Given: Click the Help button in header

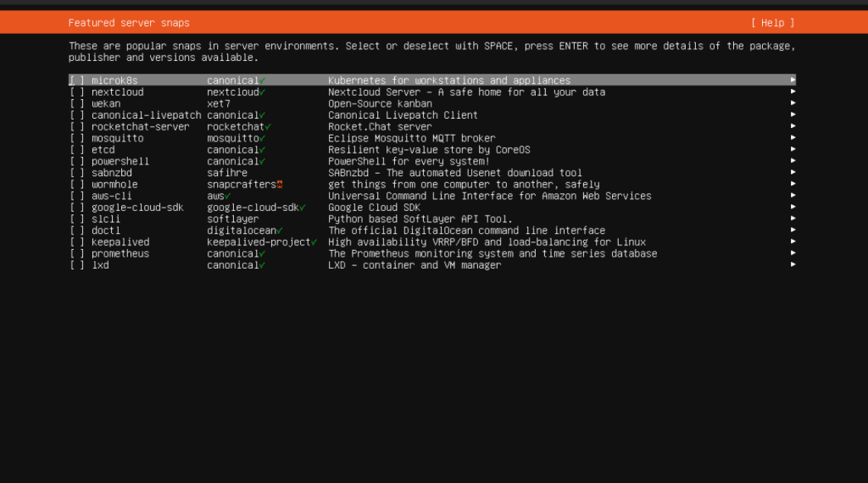Looking at the screenshot, I should coord(772,23).
